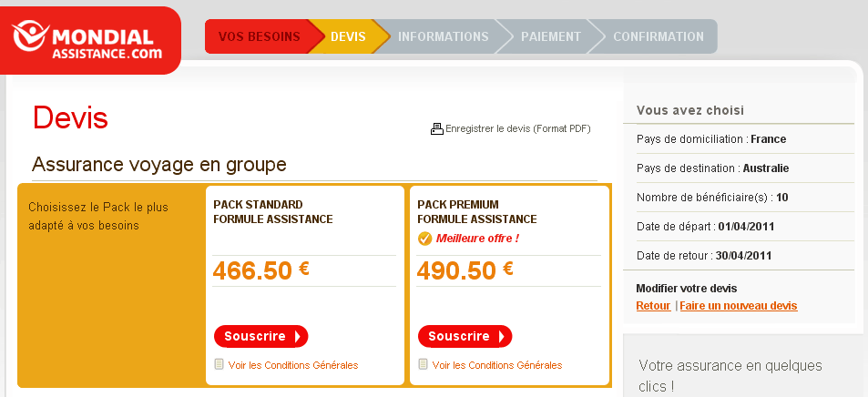868x397 pixels.
Task: Subscribe to the Pack Standard offer
Action: [x=260, y=336]
